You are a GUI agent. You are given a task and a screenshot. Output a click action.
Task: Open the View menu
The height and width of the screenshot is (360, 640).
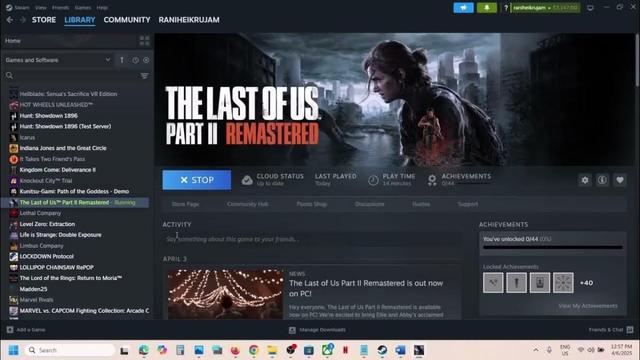pyautogui.click(x=40, y=7)
